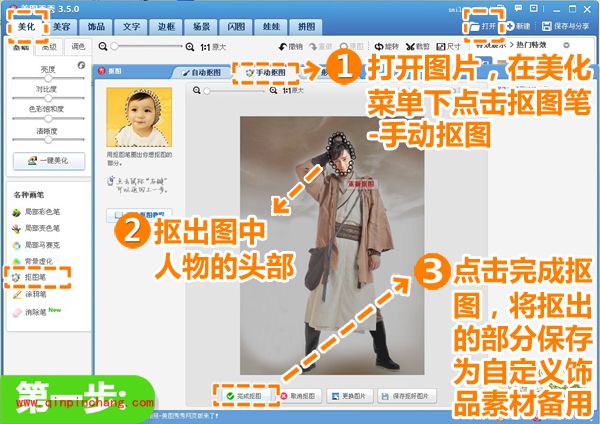Adjust the 色彩饱和度 saturation slider
Image resolution: width=600 pixels, height=424 pixels.
48,118
